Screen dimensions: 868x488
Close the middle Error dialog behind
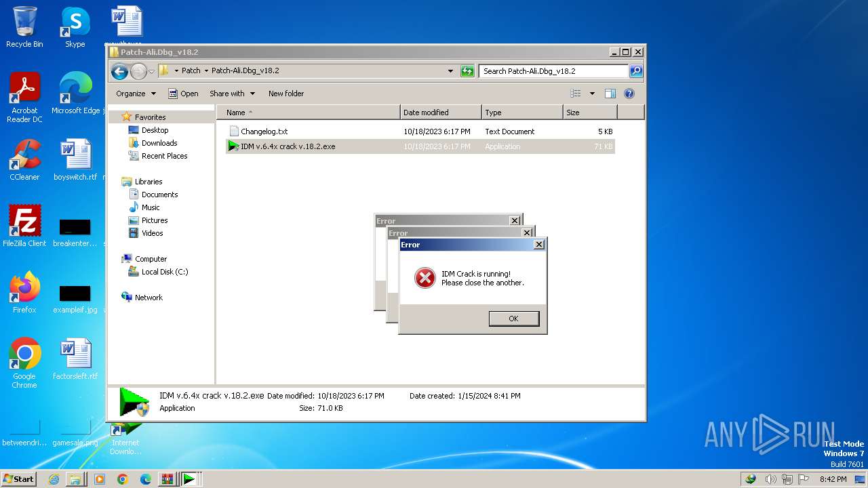click(x=527, y=232)
